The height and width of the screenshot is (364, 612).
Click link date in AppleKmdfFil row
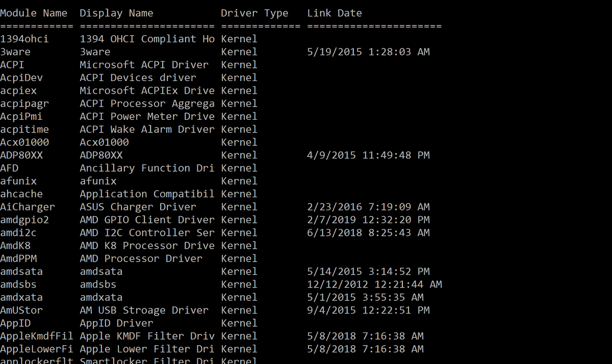pyautogui.click(x=365, y=336)
